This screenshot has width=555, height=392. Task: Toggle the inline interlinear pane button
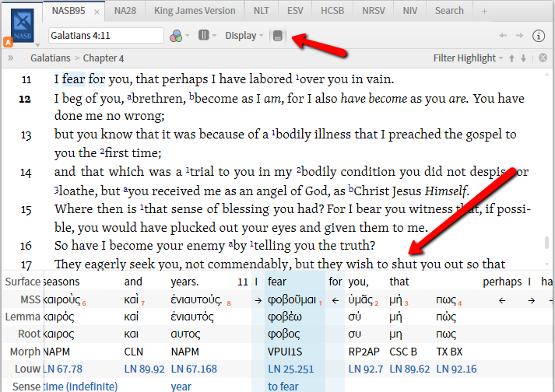coord(278,35)
